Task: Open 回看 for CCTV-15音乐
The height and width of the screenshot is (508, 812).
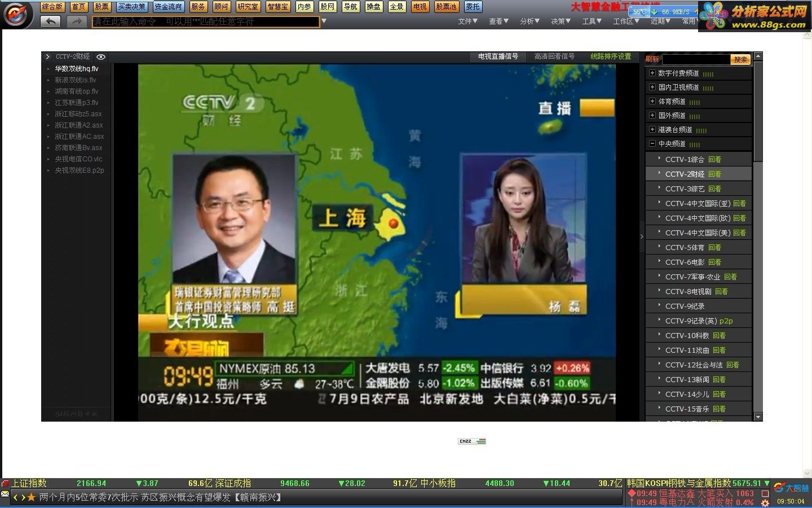Action: (x=719, y=409)
